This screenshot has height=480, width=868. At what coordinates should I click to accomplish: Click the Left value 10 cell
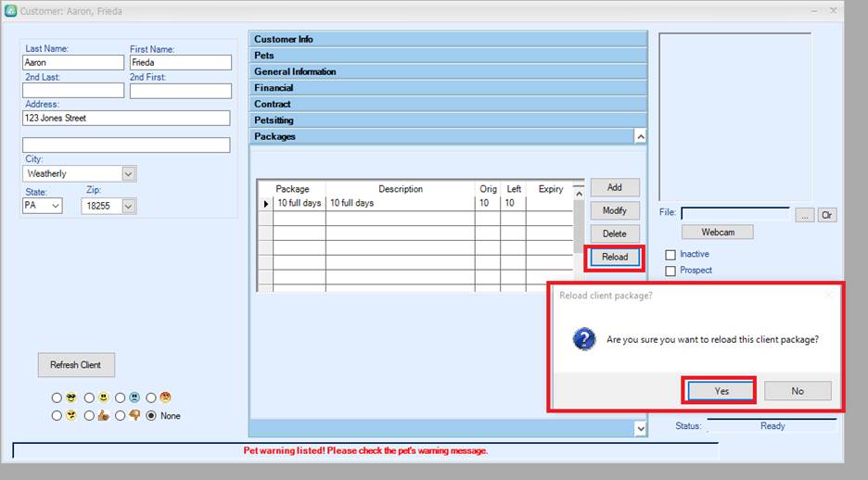click(513, 204)
